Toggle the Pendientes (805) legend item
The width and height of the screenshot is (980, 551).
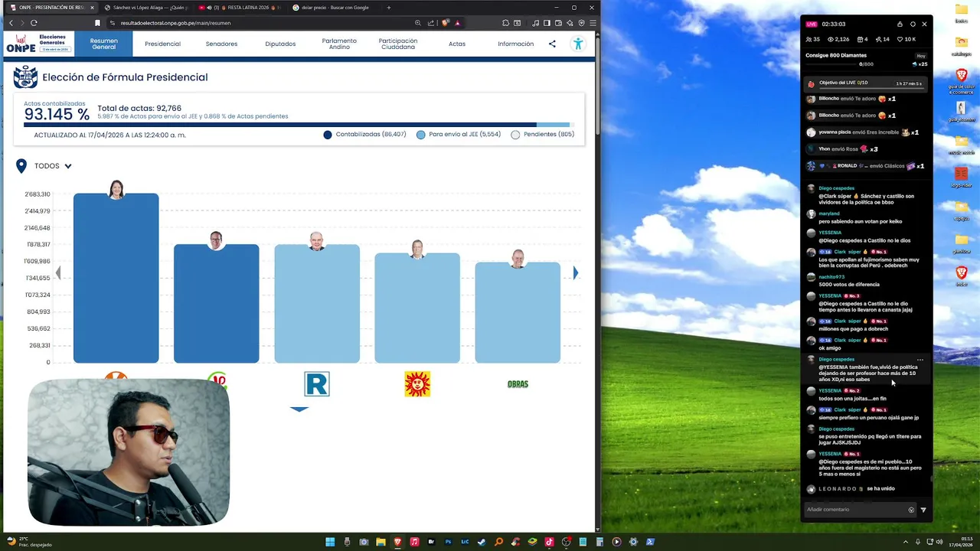pyautogui.click(x=542, y=135)
